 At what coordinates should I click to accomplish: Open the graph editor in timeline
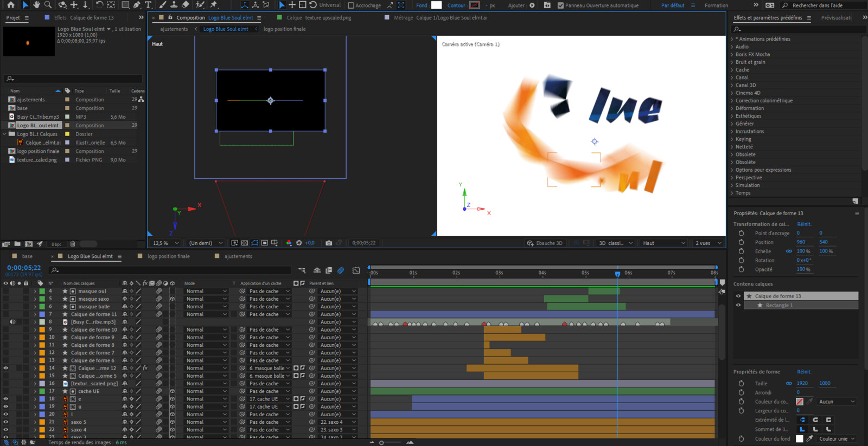[x=356, y=270]
